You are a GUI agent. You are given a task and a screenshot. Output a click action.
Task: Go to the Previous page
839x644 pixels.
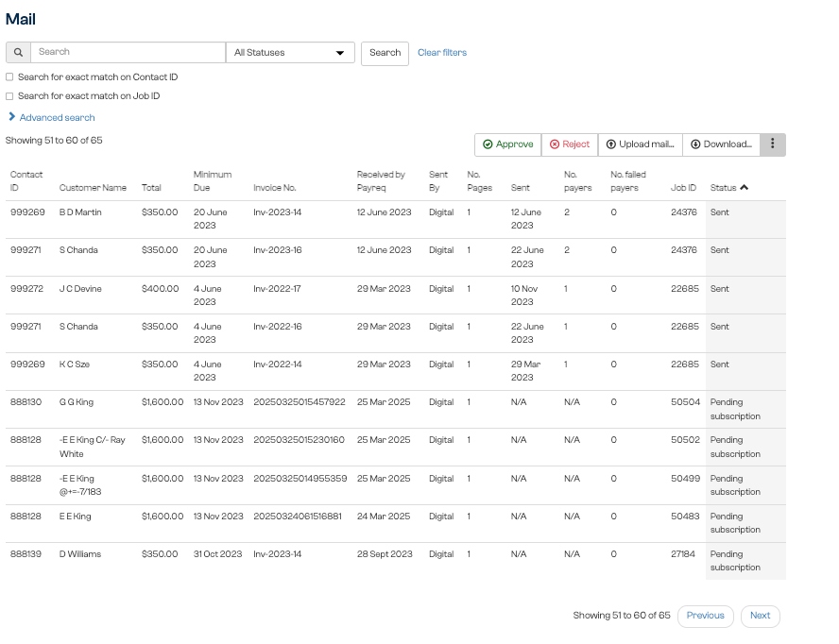click(x=705, y=616)
